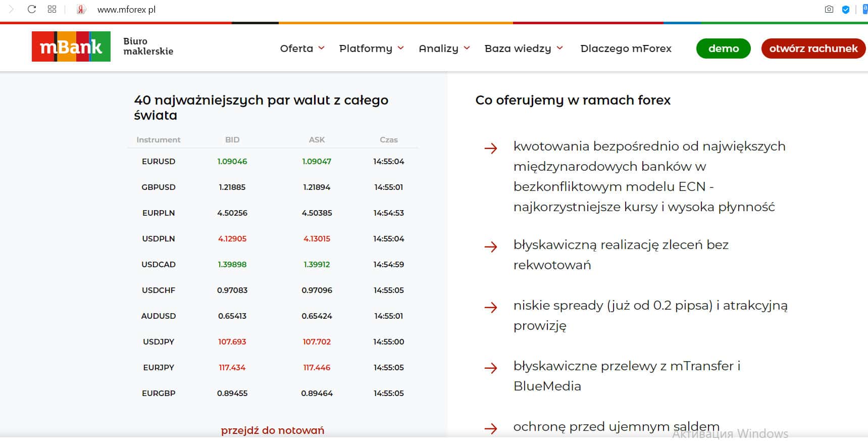Open the blue shield verification icon
Image resolution: width=868 pixels, height=442 pixels.
click(x=846, y=9)
